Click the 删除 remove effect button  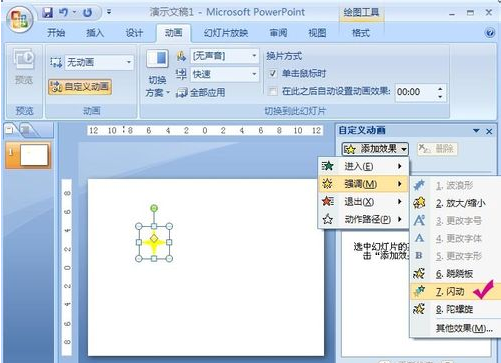(438, 149)
